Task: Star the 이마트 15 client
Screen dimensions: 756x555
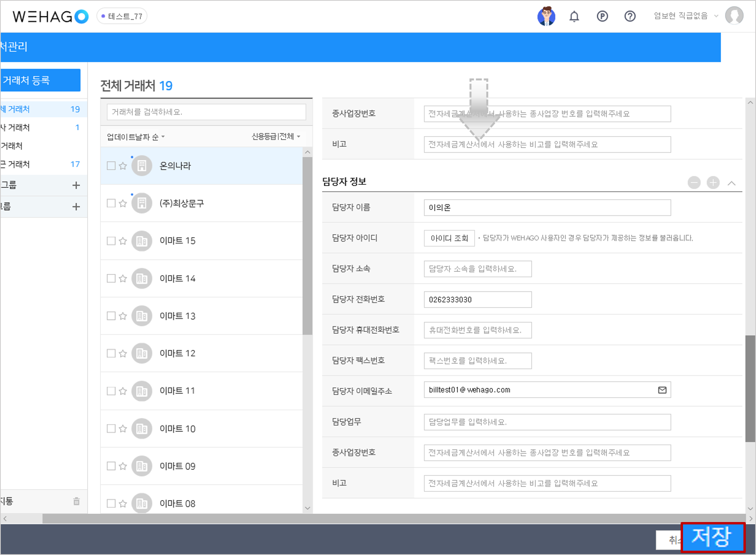Action: pyautogui.click(x=123, y=241)
